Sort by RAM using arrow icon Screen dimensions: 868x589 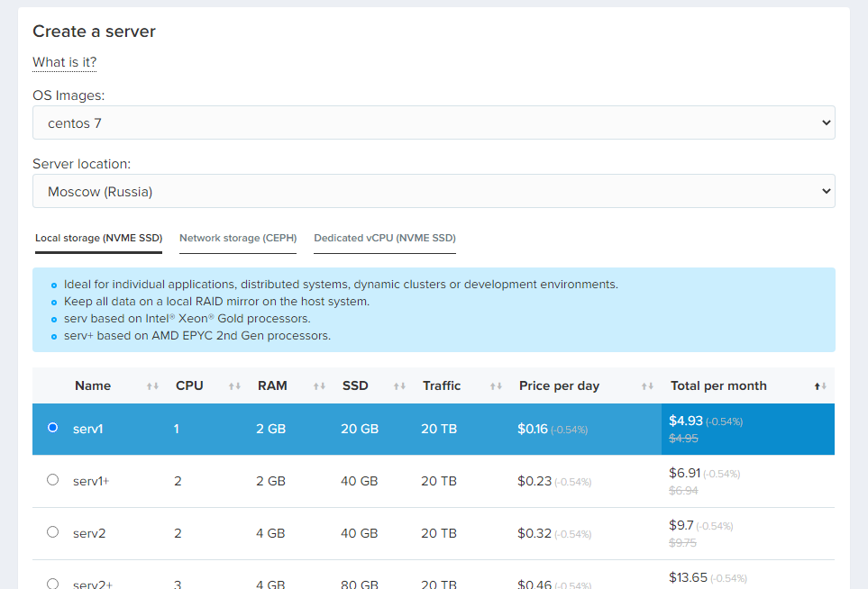(x=319, y=386)
